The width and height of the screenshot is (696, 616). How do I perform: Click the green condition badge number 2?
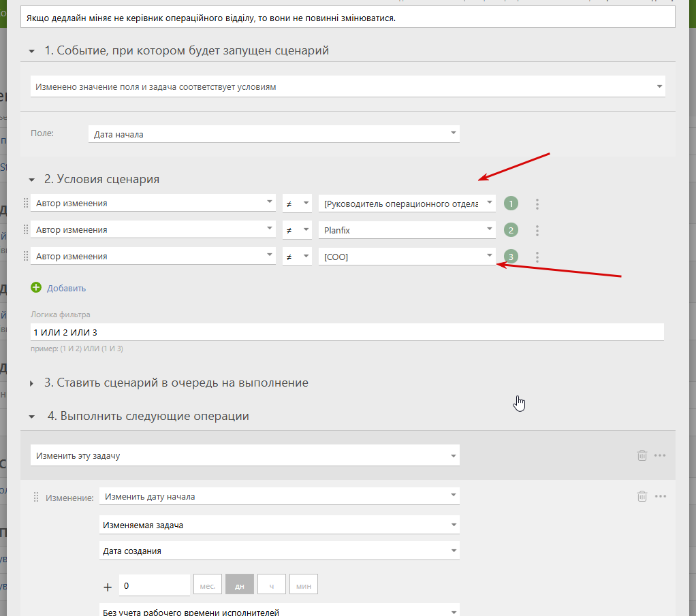pos(511,230)
